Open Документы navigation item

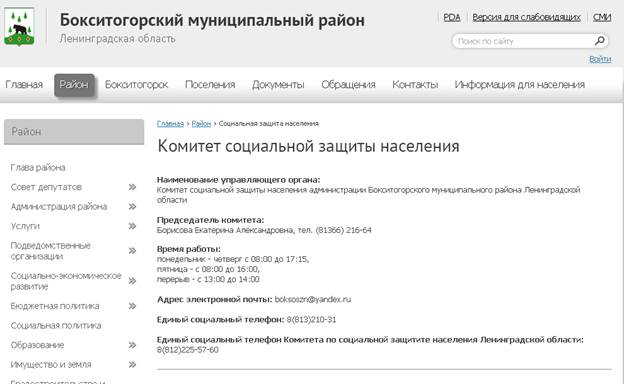278,84
